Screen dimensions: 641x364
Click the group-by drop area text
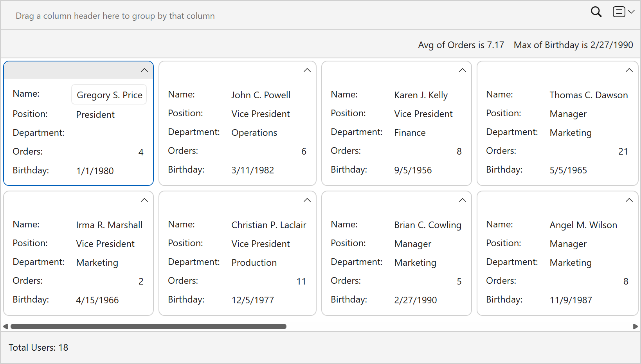coord(115,16)
